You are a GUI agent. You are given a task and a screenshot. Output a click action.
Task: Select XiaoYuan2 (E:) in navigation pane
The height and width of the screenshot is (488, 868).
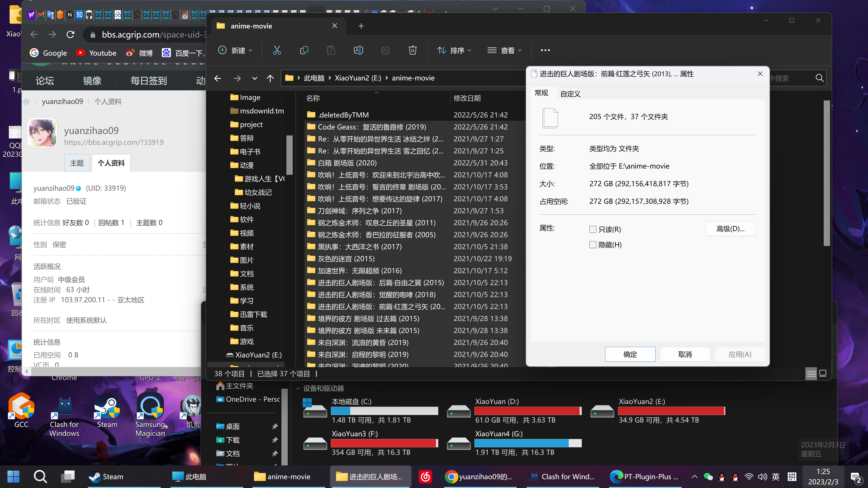click(x=258, y=355)
